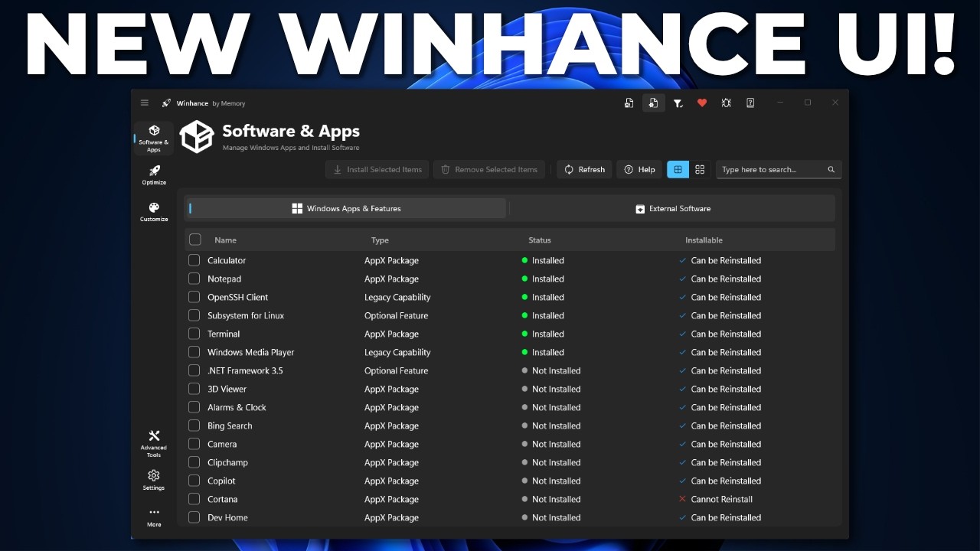Image resolution: width=980 pixels, height=551 pixels.
Task: Check the Subsystem for Linux checkbox
Action: coord(194,315)
